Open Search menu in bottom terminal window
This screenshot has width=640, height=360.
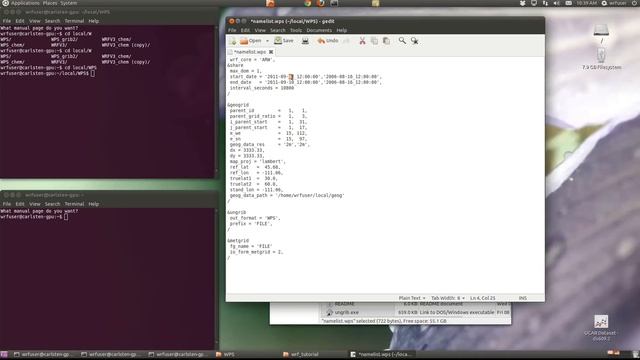(x=52, y=204)
